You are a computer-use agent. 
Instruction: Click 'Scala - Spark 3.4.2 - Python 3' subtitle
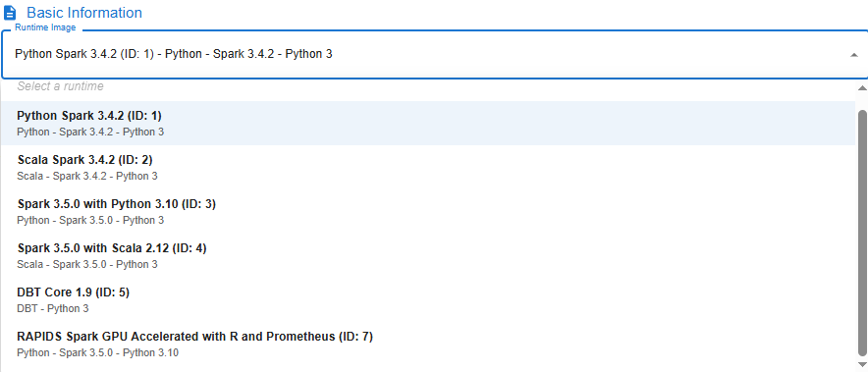[87, 176]
